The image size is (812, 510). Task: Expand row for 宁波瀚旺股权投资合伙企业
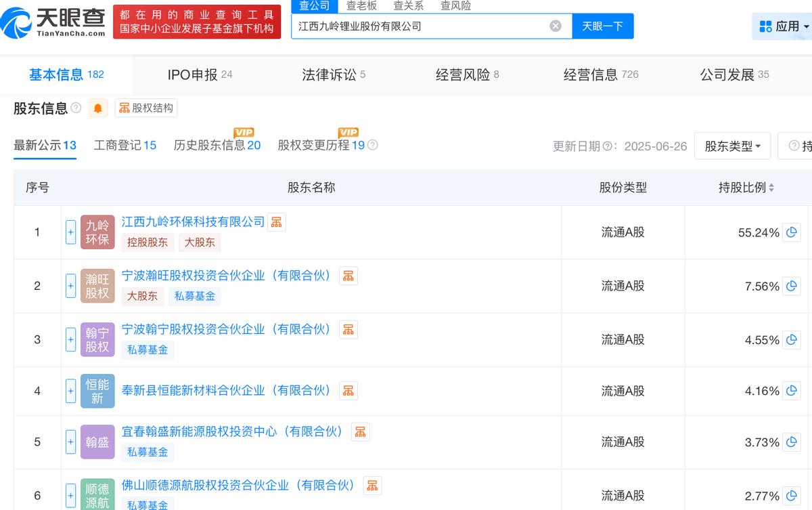[x=70, y=286]
